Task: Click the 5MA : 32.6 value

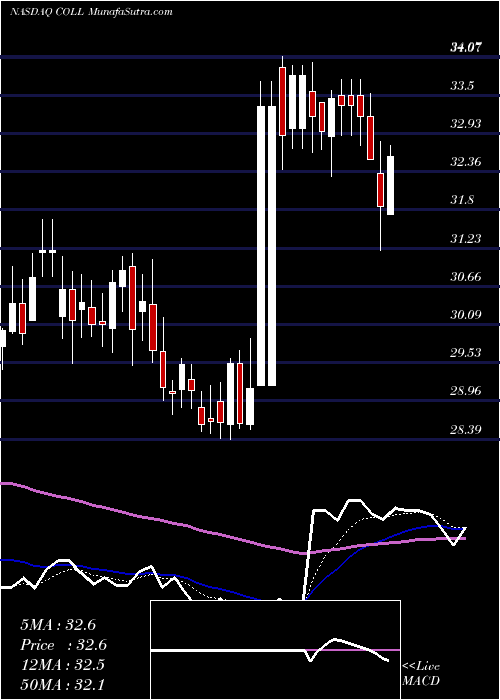Action: (x=58, y=625)
